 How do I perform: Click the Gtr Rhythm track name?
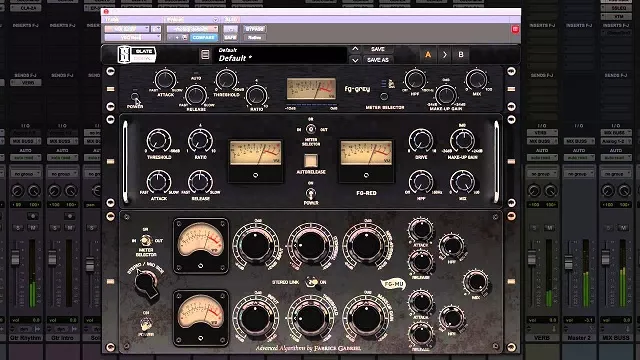coord(24,338)
